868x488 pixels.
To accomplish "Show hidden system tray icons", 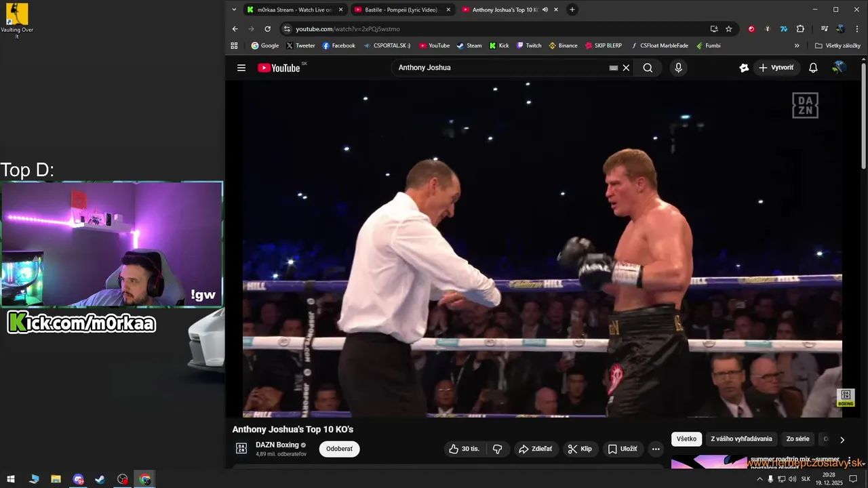I will pyautogui.click(x=758, y=479).
